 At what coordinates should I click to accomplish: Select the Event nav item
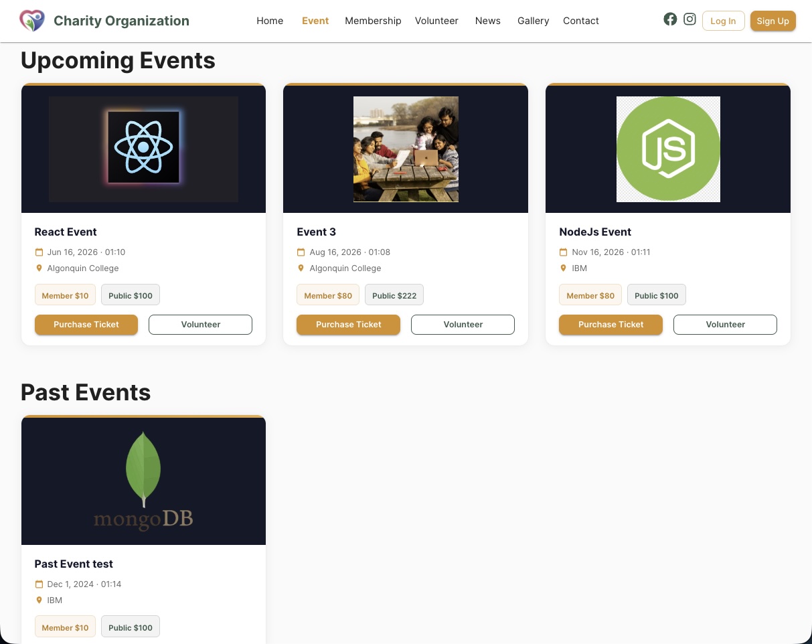click(315, 21)
